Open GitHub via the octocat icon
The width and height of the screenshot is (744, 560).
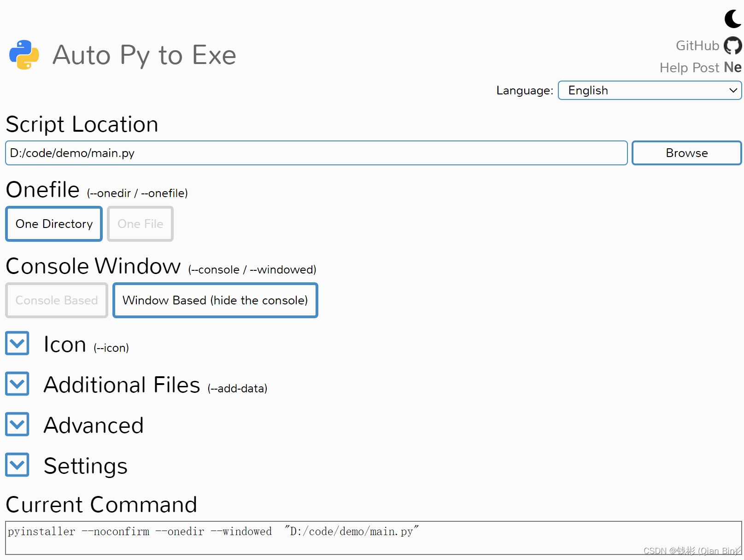(732, 45)
